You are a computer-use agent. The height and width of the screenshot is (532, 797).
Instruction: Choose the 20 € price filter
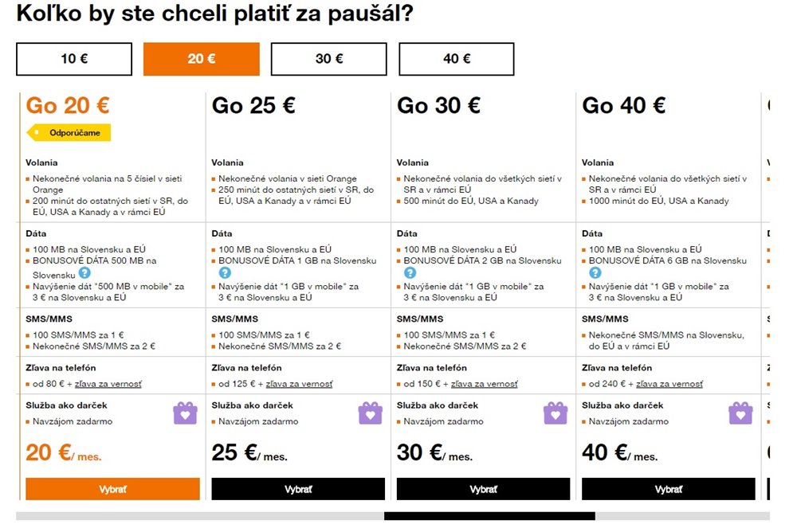202,59
